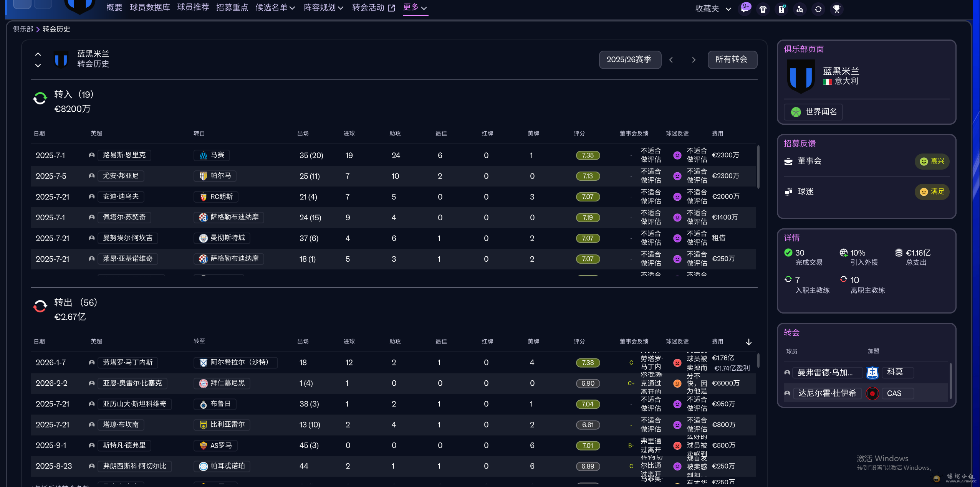This screenshot has height=487, width=980.
Task: Click the Villarreal crest next to 比利亚雷尔
Action: [x=204, y=425]
